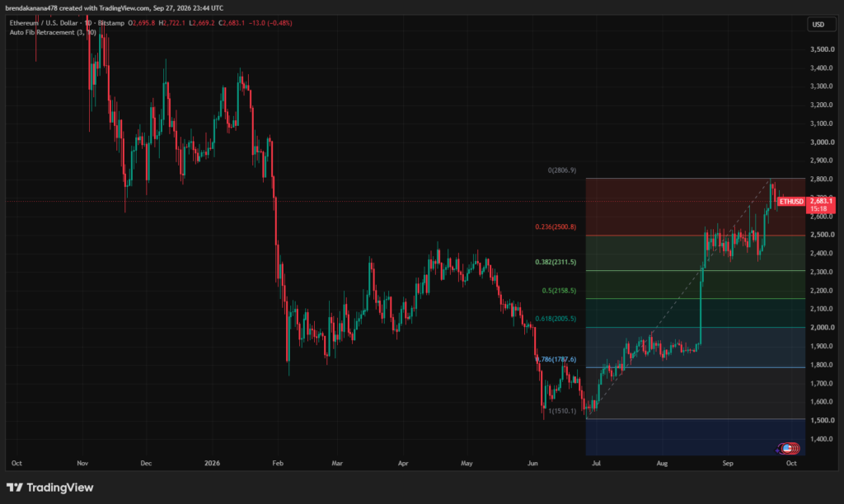Click the high price value H2,722.1
Viewport: 844px width, 504px height.
pyautogui.click(x=171, y=23)
